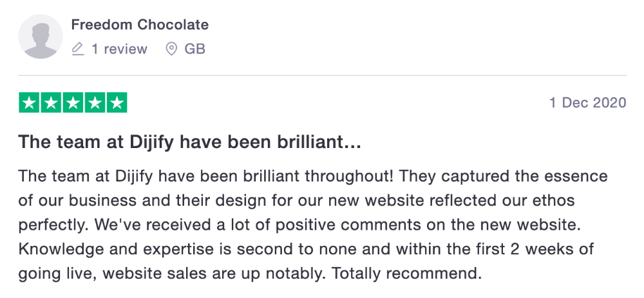
Task: Click the horizontal divider below reviewer info
Action: pyautogui.click(x=322, y=75)
